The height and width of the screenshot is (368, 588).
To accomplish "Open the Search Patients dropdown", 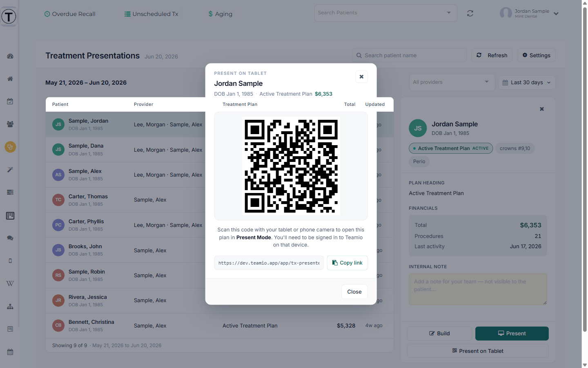I will [x=385, y=13].
